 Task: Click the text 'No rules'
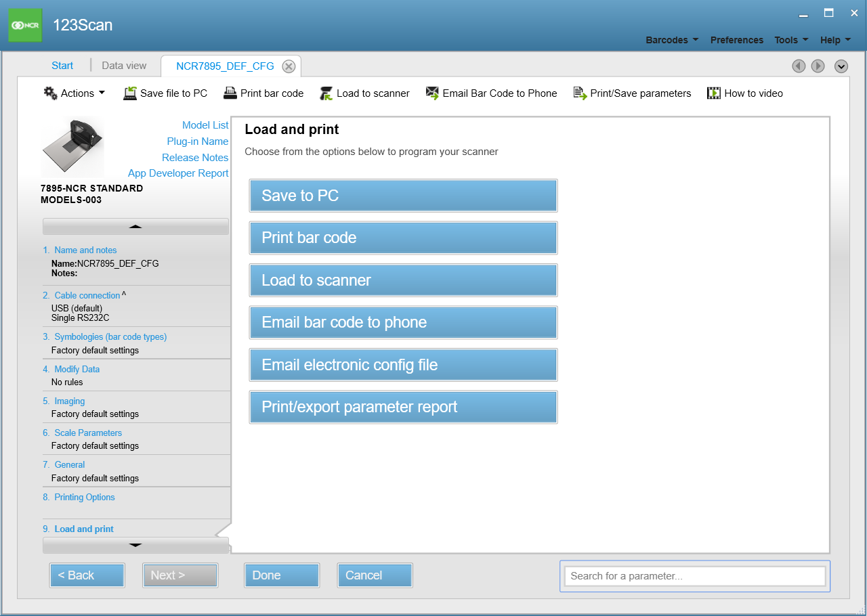click(x=67, y=382)
